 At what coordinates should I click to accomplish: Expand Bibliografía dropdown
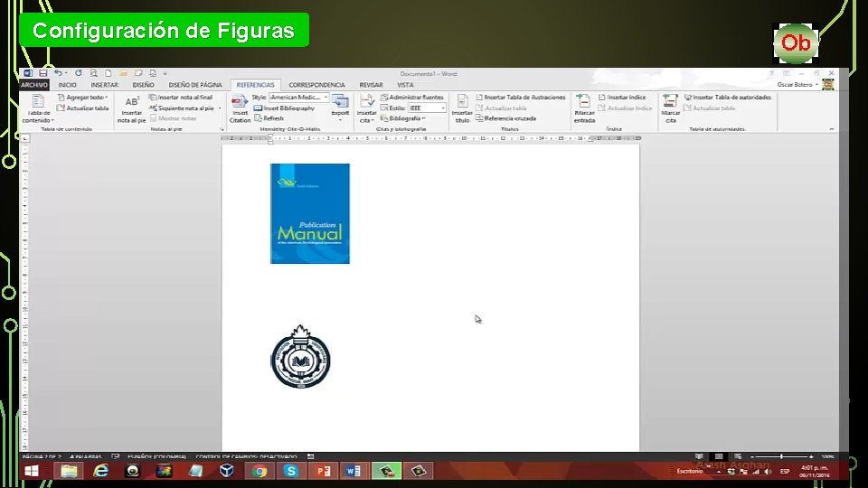coord(403,118)
